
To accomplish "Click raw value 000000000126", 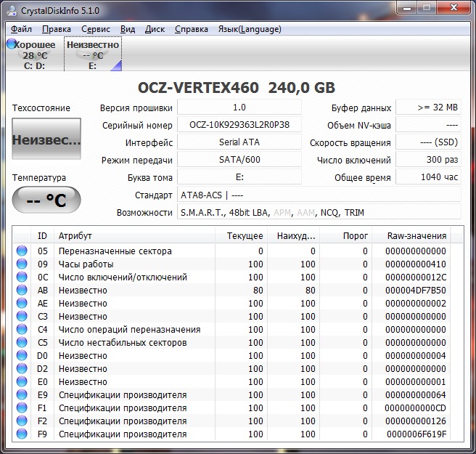I will [x=416, y=421].
